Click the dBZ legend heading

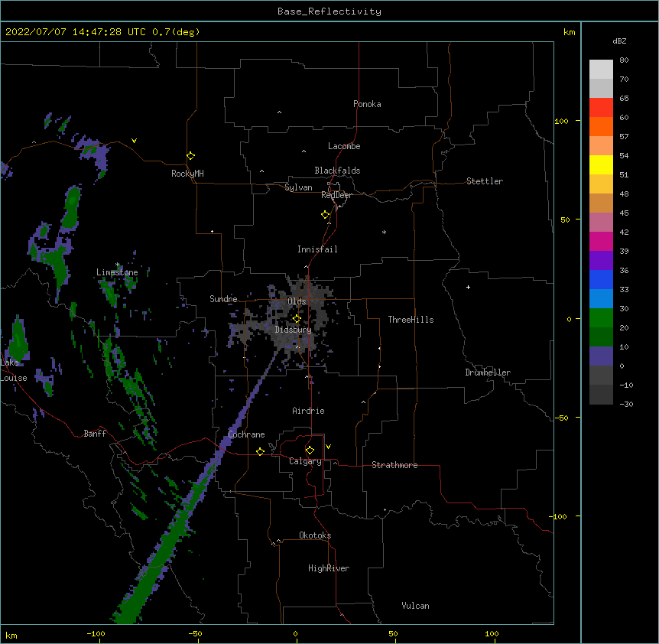tap(619, 41)
